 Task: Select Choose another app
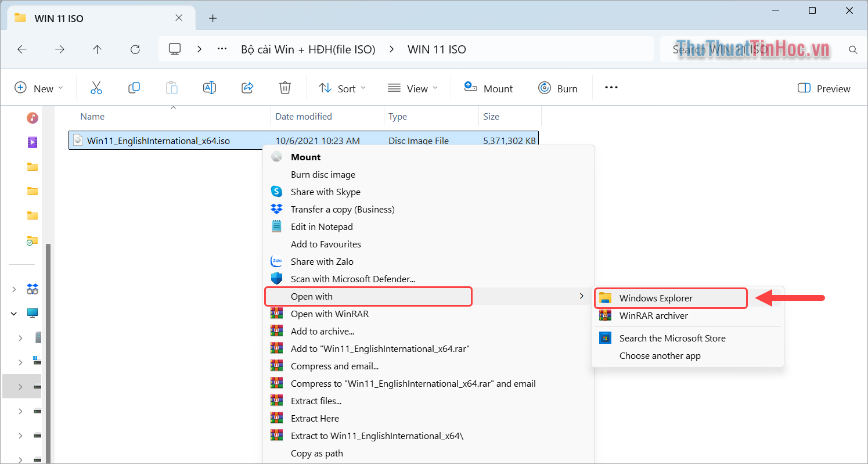click(687, 355)
